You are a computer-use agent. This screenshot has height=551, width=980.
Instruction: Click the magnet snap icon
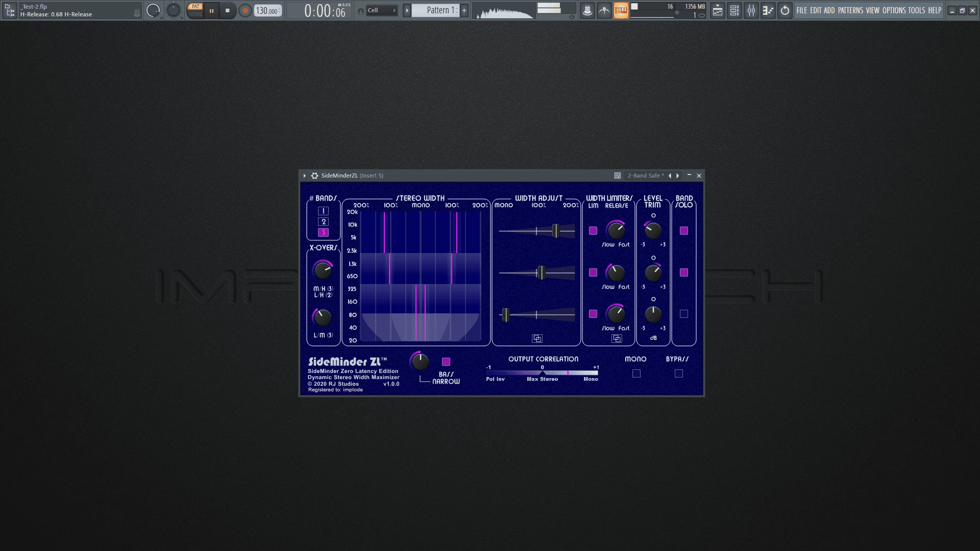[x=360, y=11]
